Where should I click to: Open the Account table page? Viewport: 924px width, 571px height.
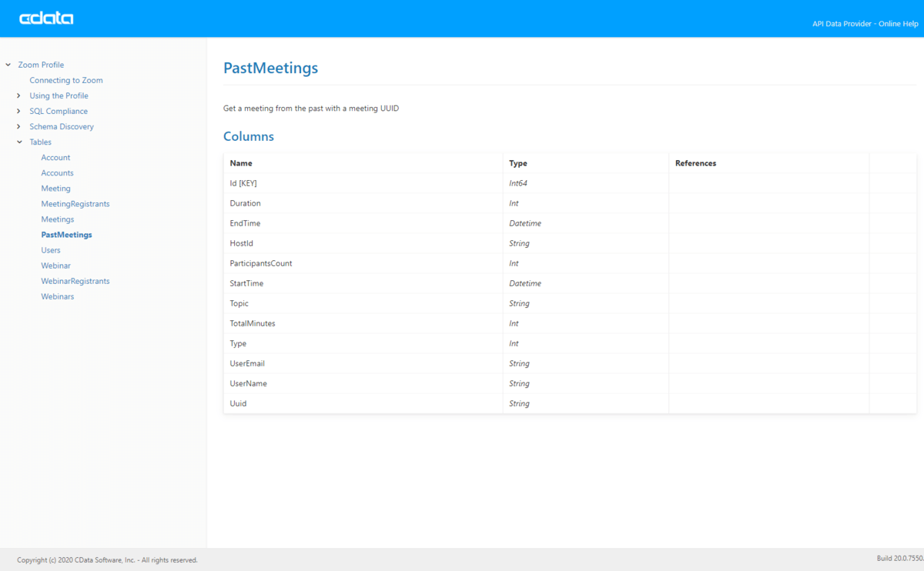[x=55, y=157]
